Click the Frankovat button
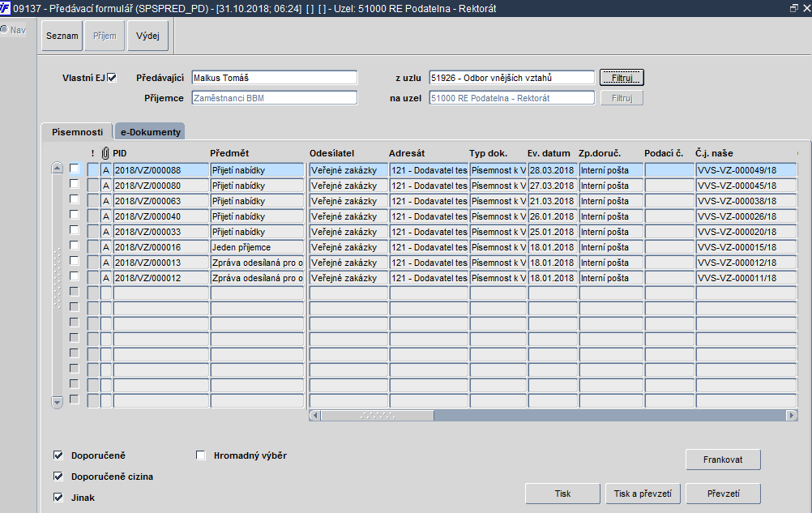The image size is (812, 513). click(x=723, y=460)
